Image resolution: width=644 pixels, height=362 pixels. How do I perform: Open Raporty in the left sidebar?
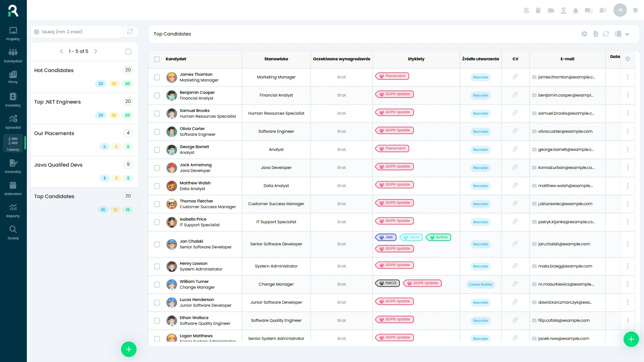(13, 210)
